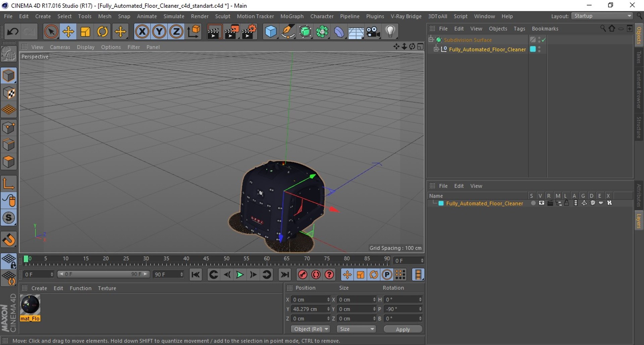Toggle layer visibility in editor
Screen dimensions: 644x345
tap(541, 203)
